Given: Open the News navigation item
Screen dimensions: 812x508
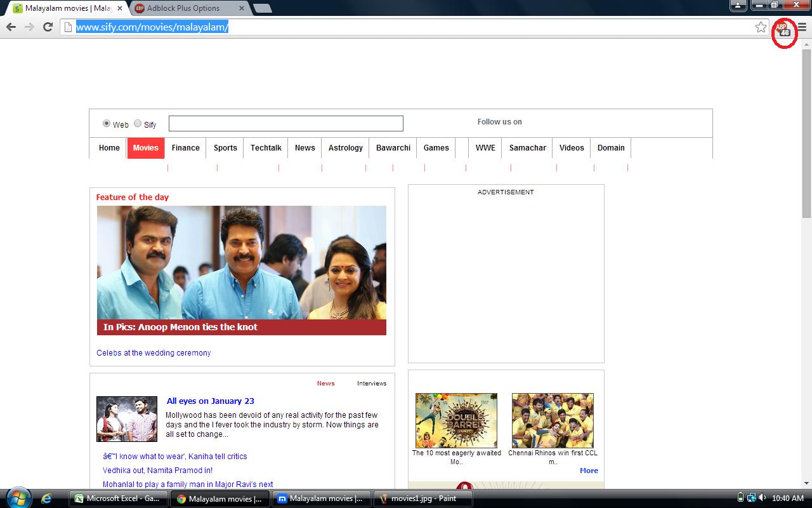Looking at the screenshot, I should click(x=305, y=148).
